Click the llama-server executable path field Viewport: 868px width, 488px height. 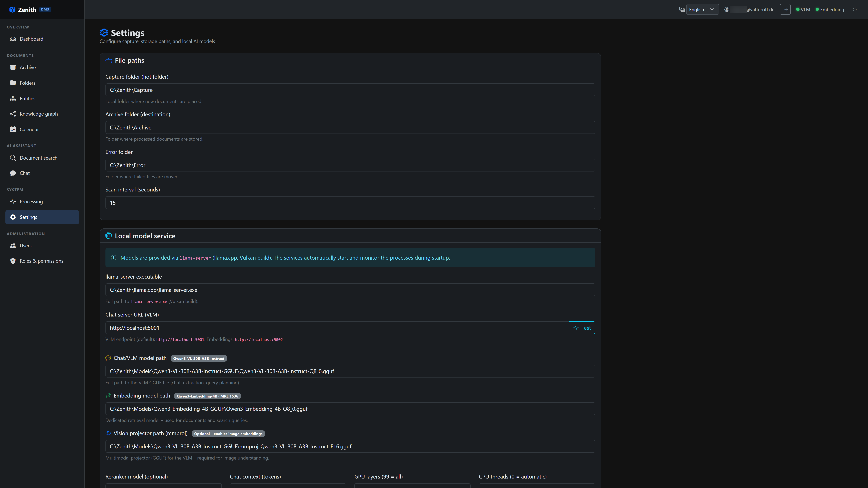pos(350,290)
